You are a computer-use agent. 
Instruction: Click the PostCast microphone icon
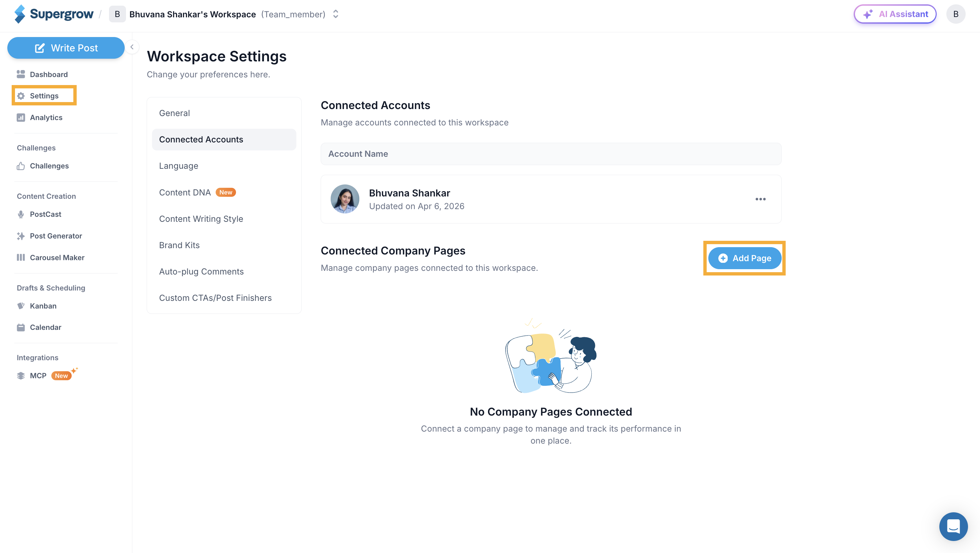point(21,214)
